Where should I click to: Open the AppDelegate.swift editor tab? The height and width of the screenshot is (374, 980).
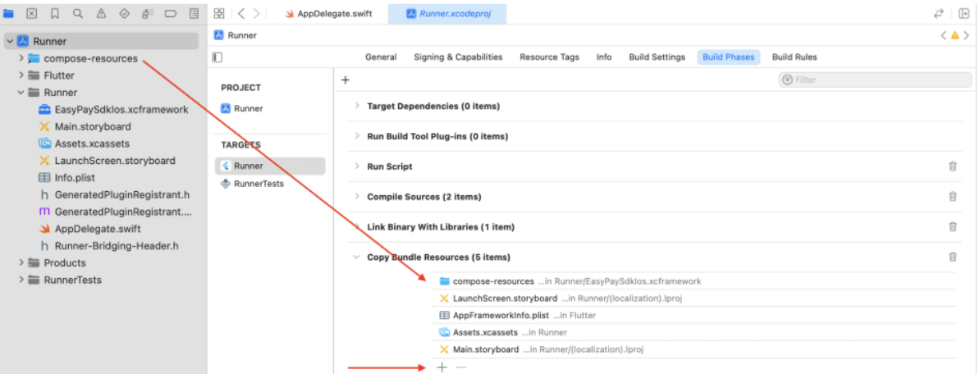coord(329,13)
